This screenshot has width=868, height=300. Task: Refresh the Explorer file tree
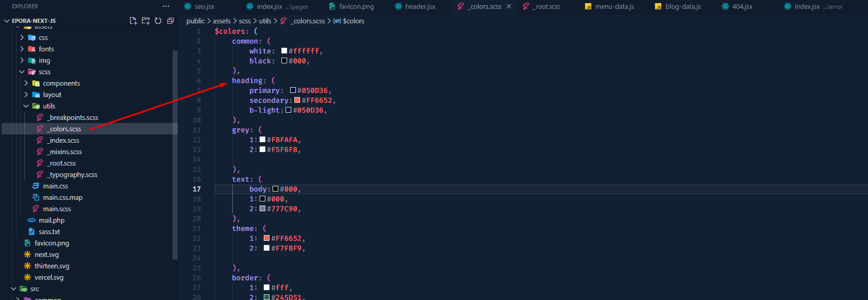pyautogui.click(x=158, y=21)
